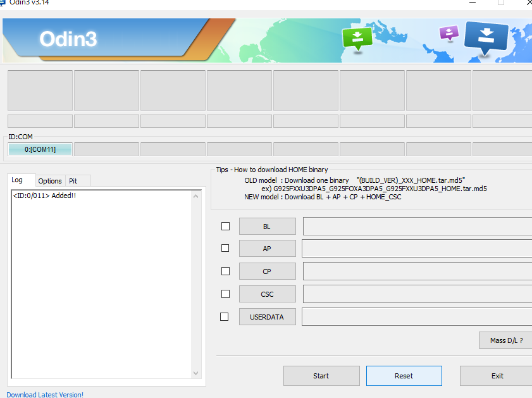
Task: Click the BL file path field
Action: (418, 227)
